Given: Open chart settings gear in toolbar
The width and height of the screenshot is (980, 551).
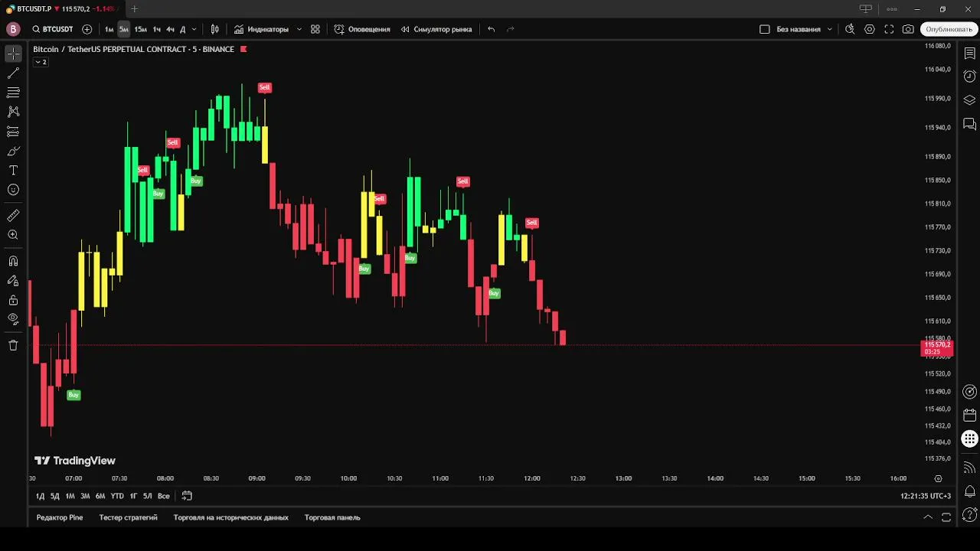Looking at the screenshot, I should pyautogui.click(x=870, y=29).
